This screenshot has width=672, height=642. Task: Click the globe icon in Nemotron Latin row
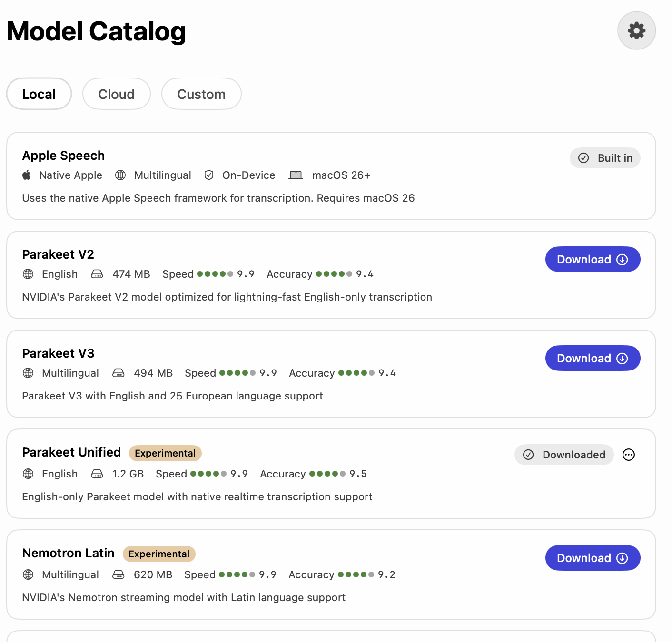(x=28, y=574)
